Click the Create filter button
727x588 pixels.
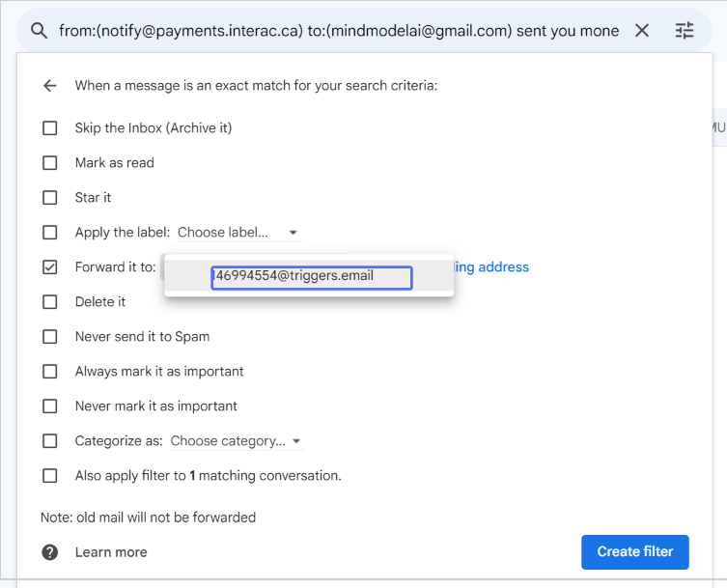pyautogui.click(x=634, y=552)
